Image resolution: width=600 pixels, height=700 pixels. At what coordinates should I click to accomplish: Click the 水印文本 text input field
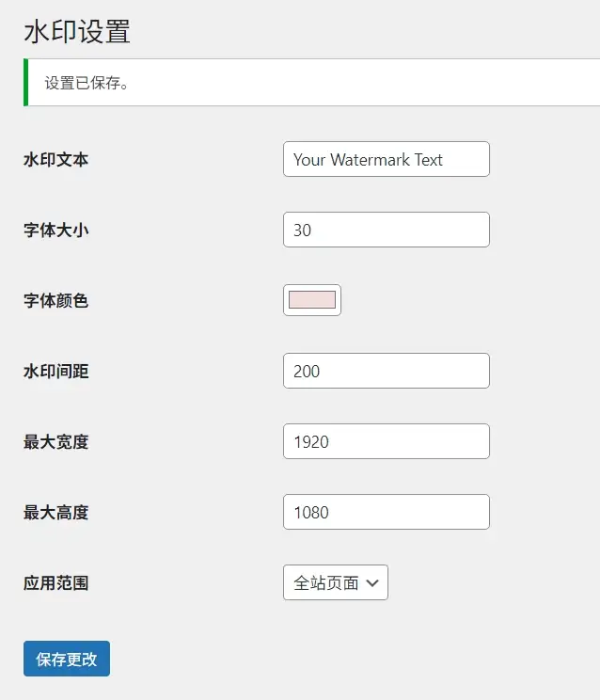click(x=386, y=159)
